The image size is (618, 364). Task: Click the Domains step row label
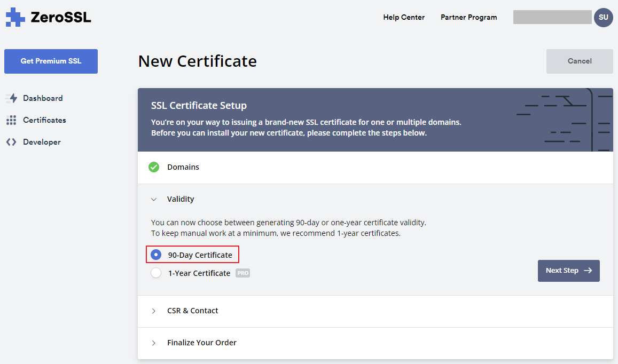tap(183, 167)
